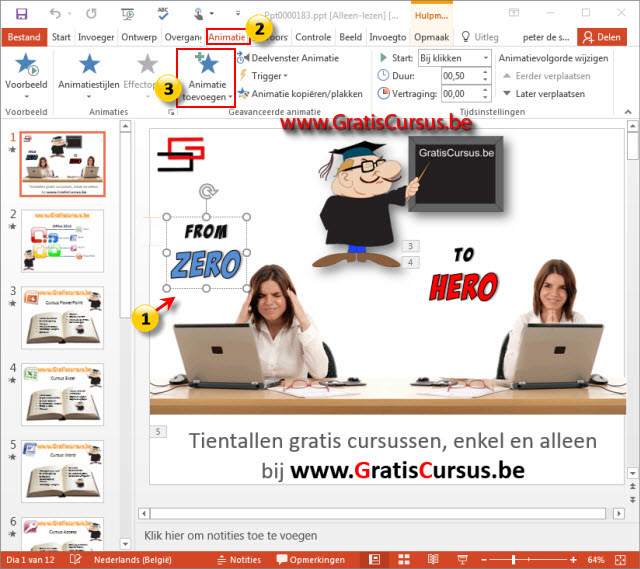Click the Later verplaatsen down arrow
640x569 pixels.
(507, 93)
